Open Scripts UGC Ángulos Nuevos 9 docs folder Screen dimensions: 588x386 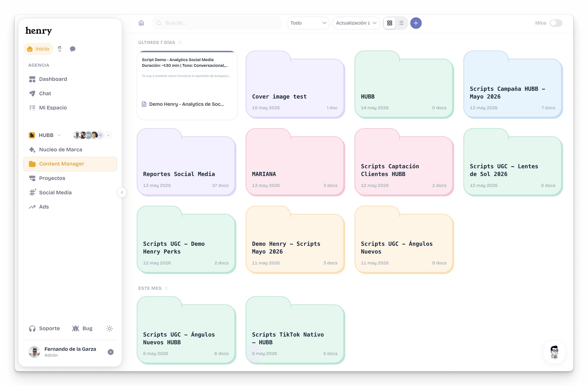(404, 240)
